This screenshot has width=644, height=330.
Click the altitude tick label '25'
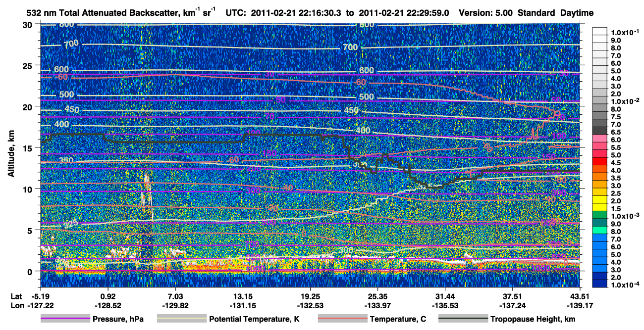coord(28,65)
